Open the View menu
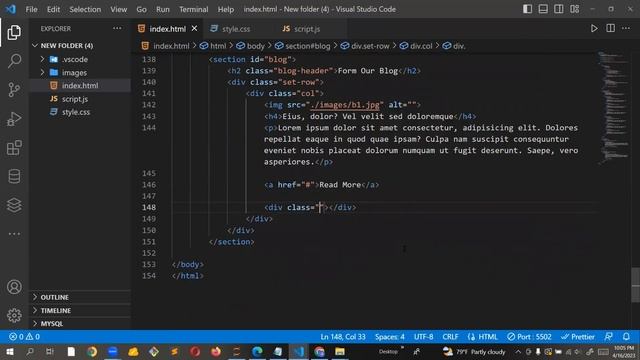Screen dimensions: 640x360 pos(118,9)
